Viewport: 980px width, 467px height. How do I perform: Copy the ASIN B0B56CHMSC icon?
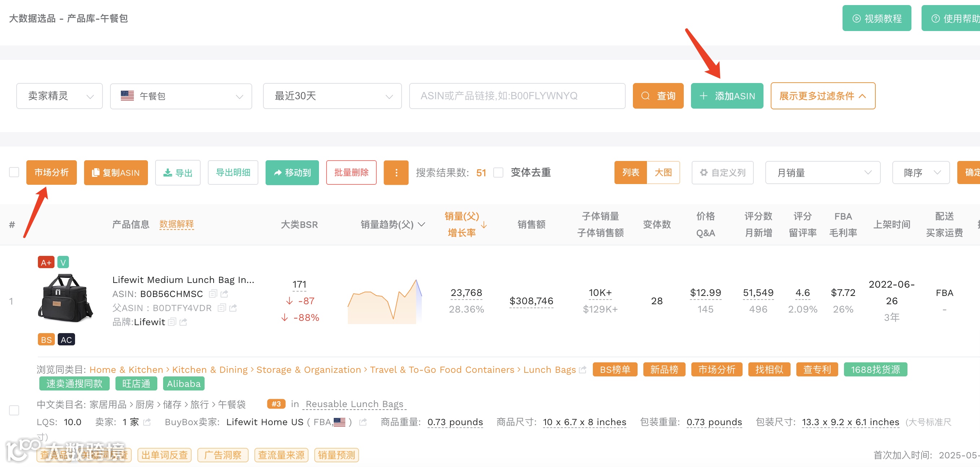(x=213, y=293)
